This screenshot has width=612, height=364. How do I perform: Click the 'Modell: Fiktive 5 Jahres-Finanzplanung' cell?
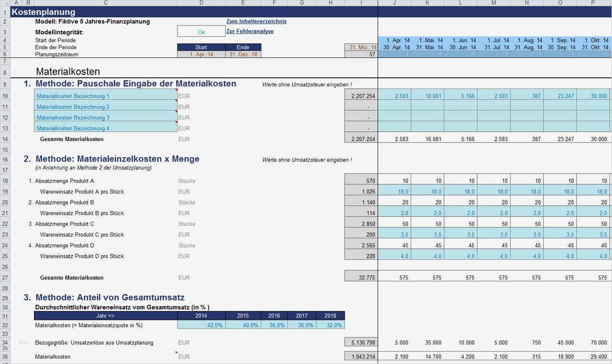(92, 21)
